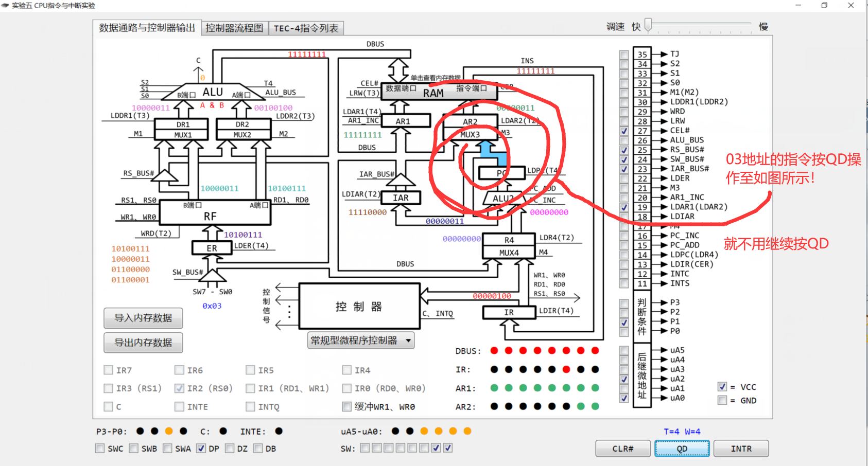Image resolution: width=868 pixels, height=466 pixels.
Task: Toggle the first SW switch box
Action: (364, 448)
